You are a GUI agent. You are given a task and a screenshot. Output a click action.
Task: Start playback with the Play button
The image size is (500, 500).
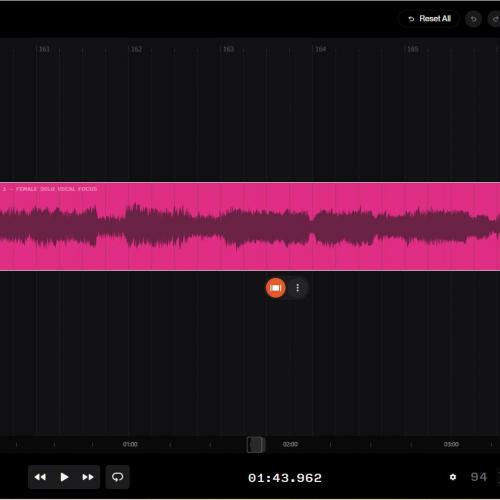click(64, 477)
